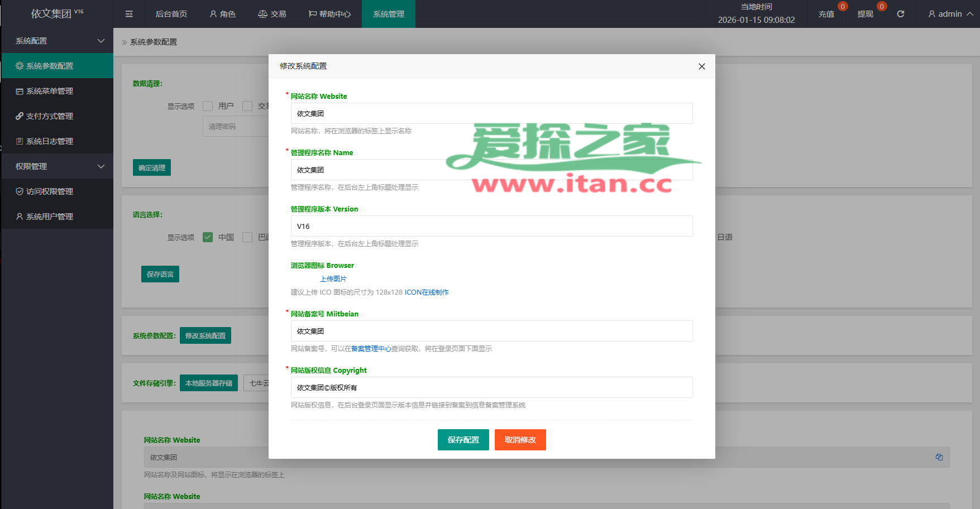Open the 交易 top menu
The width and height of the screenshot is (980, 509).
point(272,14)
